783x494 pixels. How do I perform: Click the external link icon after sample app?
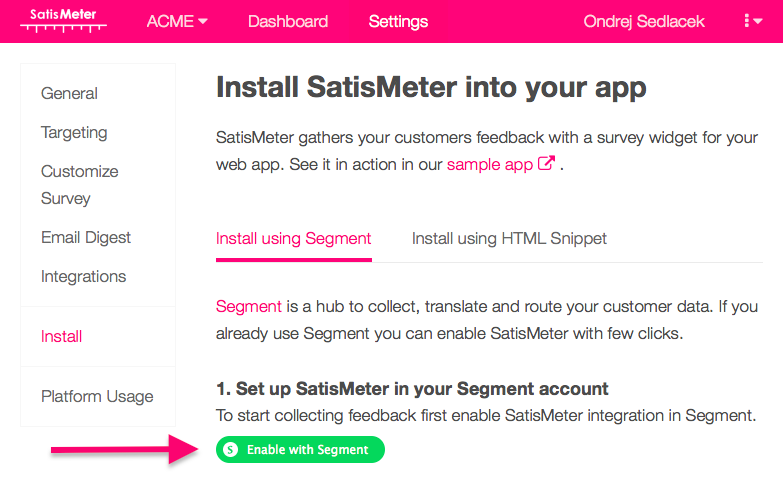[x=546, y=164]
